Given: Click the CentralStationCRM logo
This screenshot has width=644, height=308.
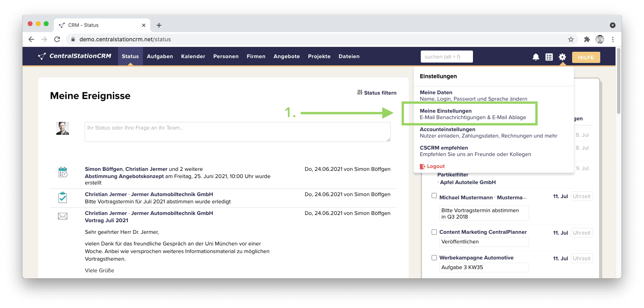Looking at the screenshot, I should click(75, 56).
